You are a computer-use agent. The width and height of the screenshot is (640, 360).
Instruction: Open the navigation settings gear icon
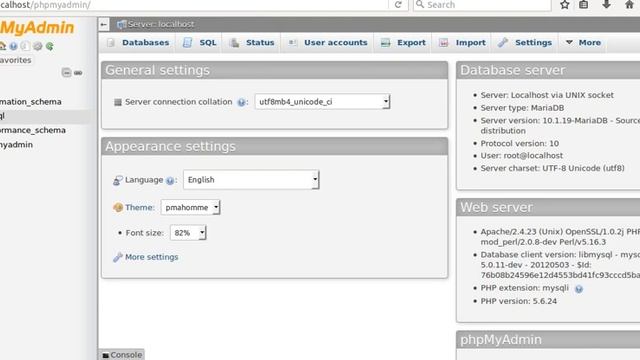38,46
